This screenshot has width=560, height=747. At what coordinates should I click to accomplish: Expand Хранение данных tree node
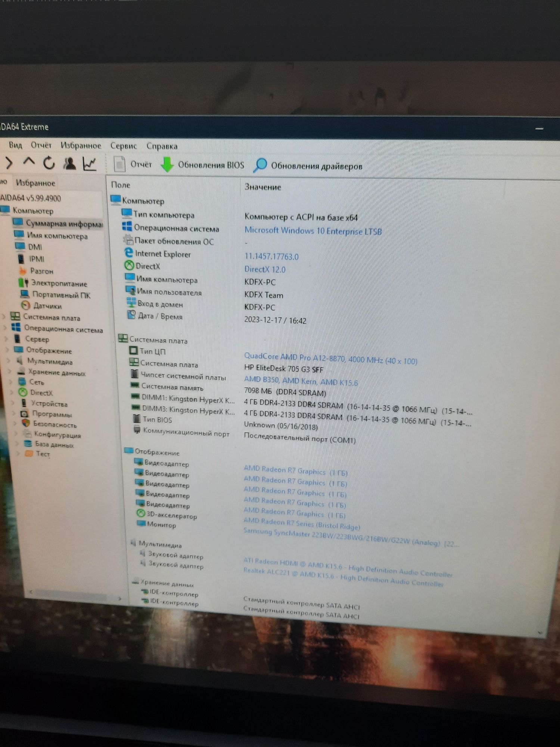coord(10,371)
